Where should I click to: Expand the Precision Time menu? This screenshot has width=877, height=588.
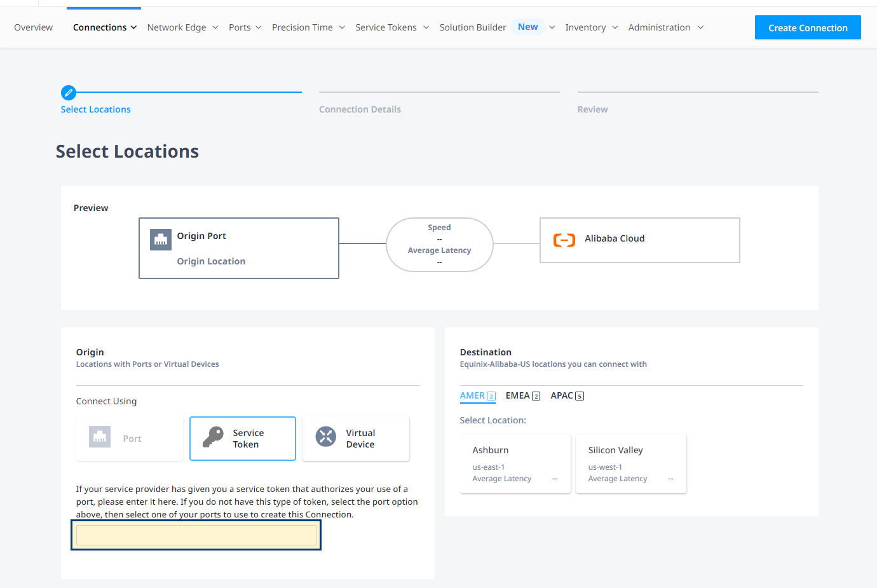(309, 27)
